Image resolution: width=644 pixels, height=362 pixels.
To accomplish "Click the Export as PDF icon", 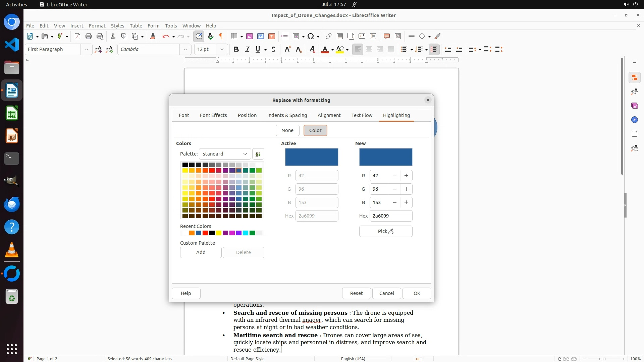I will coord(77,36).
